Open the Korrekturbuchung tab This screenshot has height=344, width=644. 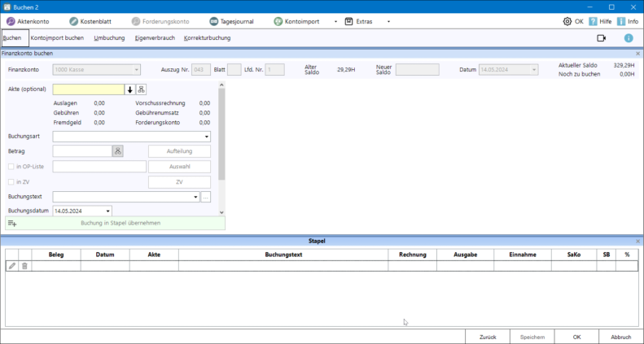point(207,38)
